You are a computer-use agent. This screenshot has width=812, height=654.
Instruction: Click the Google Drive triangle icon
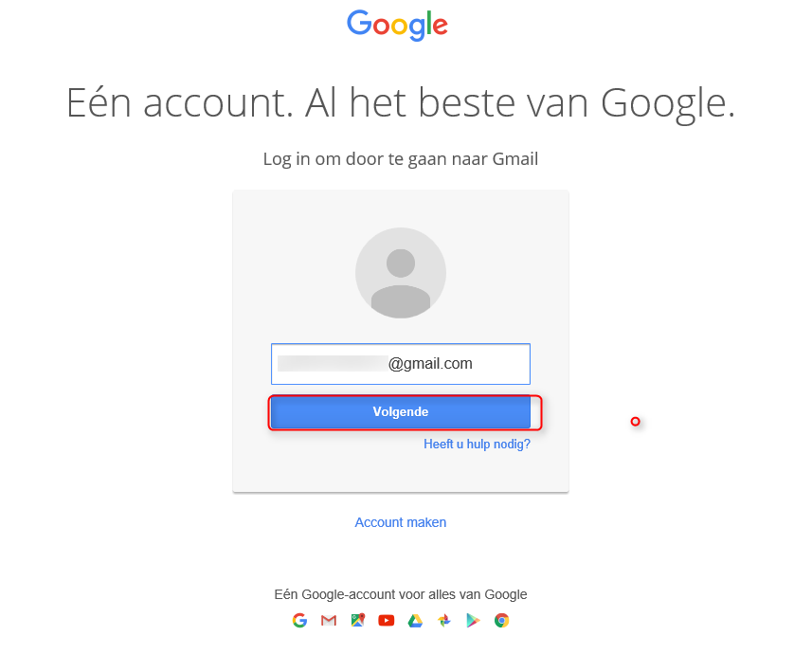415,621
